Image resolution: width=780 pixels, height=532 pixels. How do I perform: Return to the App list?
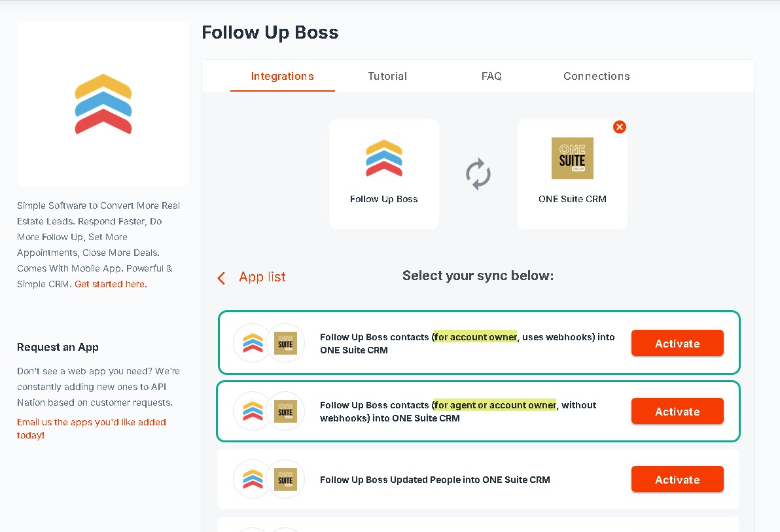(262, 277)
